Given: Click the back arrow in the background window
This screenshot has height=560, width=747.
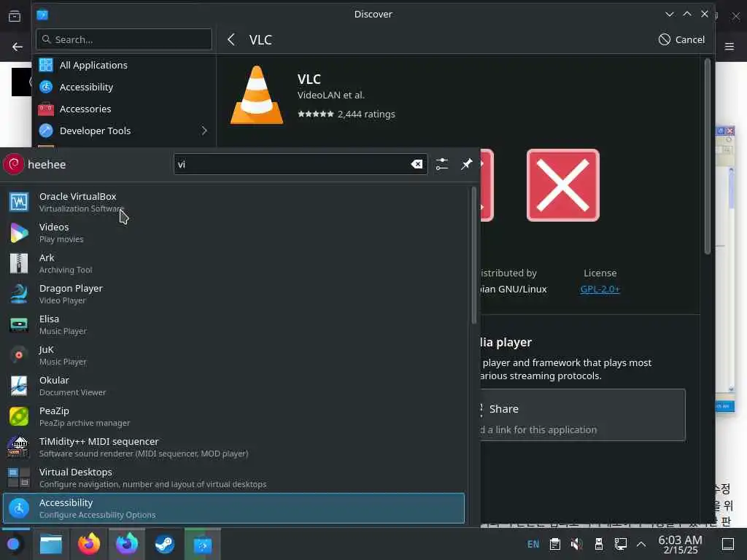Looking at the screenshot, I should coord(18,47).
